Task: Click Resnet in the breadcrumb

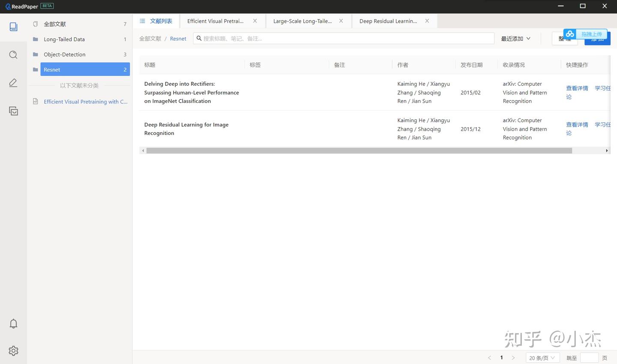Action: click(178, 39)
